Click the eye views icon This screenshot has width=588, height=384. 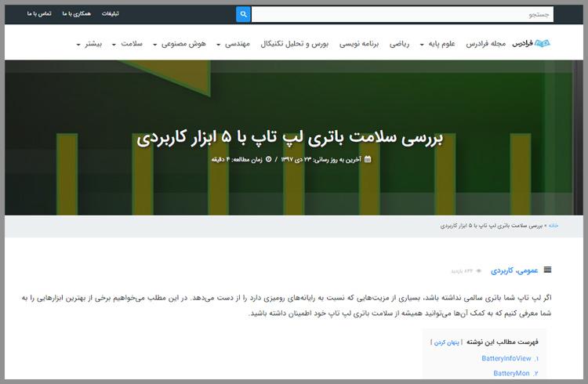pos(478,270)
